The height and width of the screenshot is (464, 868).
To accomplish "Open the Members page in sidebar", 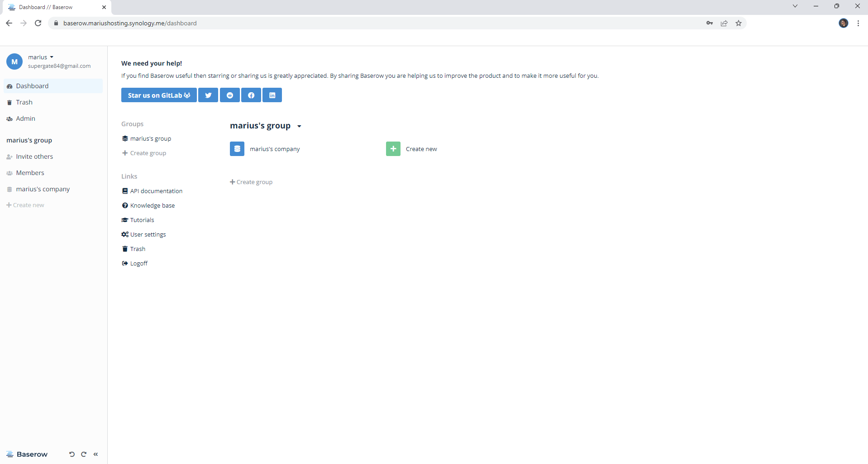I will pos(53,173).
